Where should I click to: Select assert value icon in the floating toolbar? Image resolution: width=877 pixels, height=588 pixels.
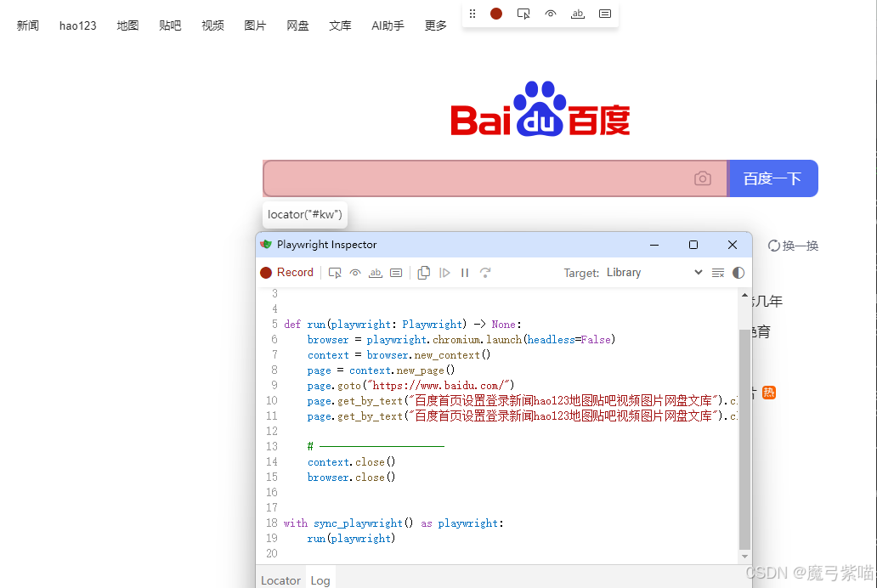click(604, 14)
